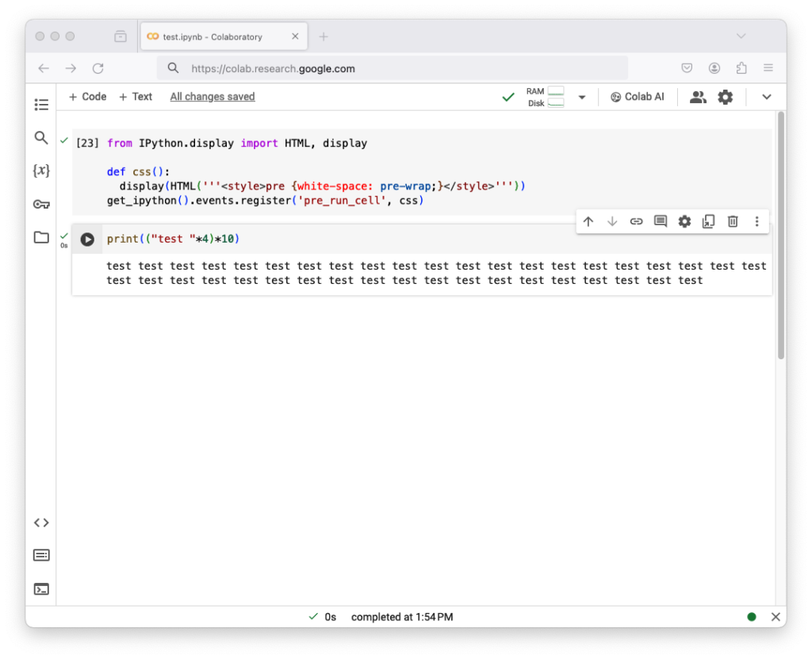Expand runtime connection options dropdown
Image resolution: width=812 pixels, height=659 pixels.
[x=582, y=98]
